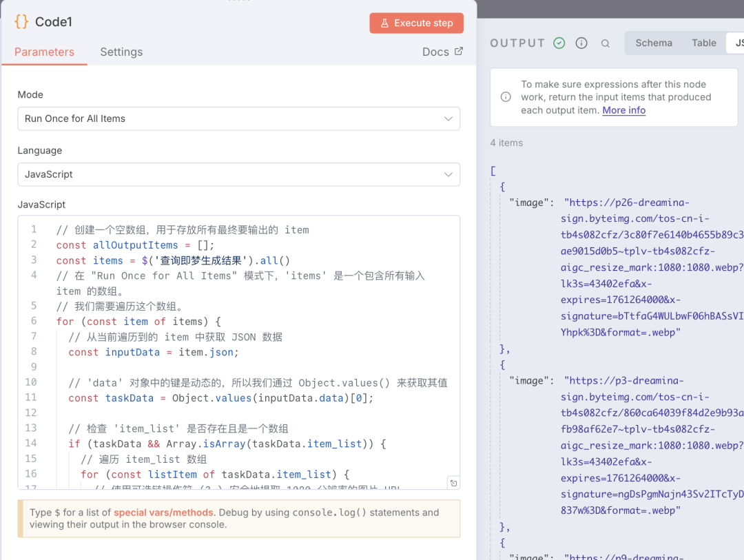Switch to the Settings tab
This screenshot has width=744, height=560.
coord(121,52)
